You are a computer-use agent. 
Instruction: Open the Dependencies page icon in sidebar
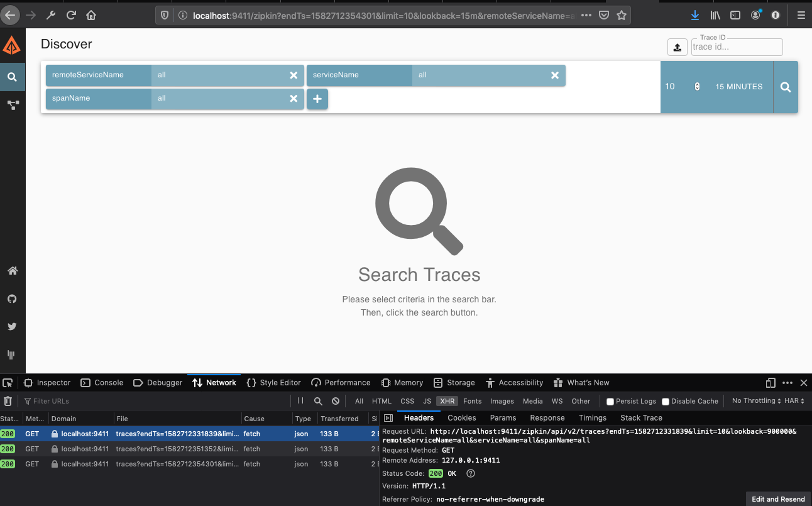coord(12,105)
